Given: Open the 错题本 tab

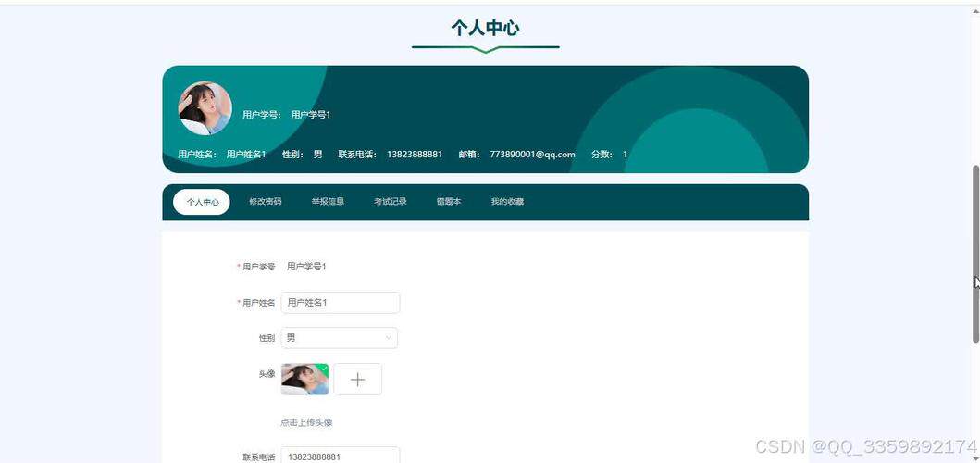Looking at the screenshot, I should (x=449, y=202).
